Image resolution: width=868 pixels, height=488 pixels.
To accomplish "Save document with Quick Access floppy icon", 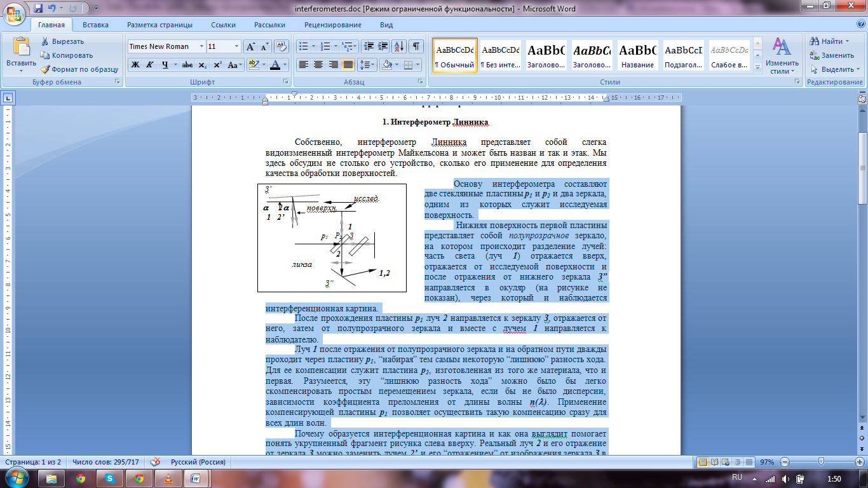I will (x=38, y=9).
